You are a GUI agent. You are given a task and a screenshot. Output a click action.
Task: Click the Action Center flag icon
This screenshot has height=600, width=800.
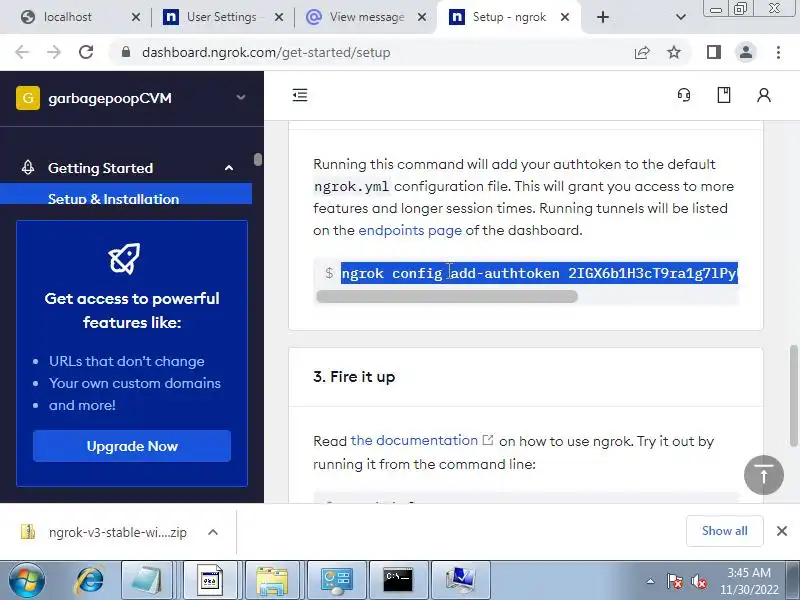tap(674, 581)
